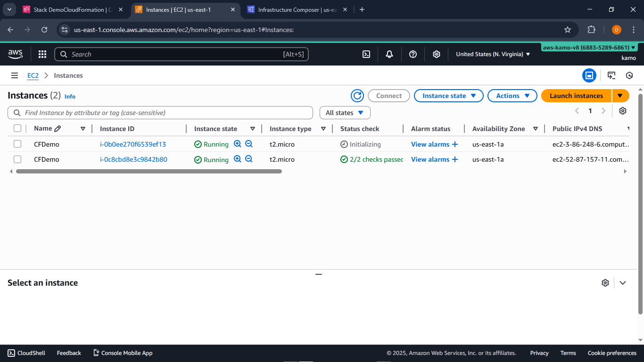Launch the CloudShell icon in top navigation
The height and width of the screenshot is (362, 644).
click(x=366, y=54)
